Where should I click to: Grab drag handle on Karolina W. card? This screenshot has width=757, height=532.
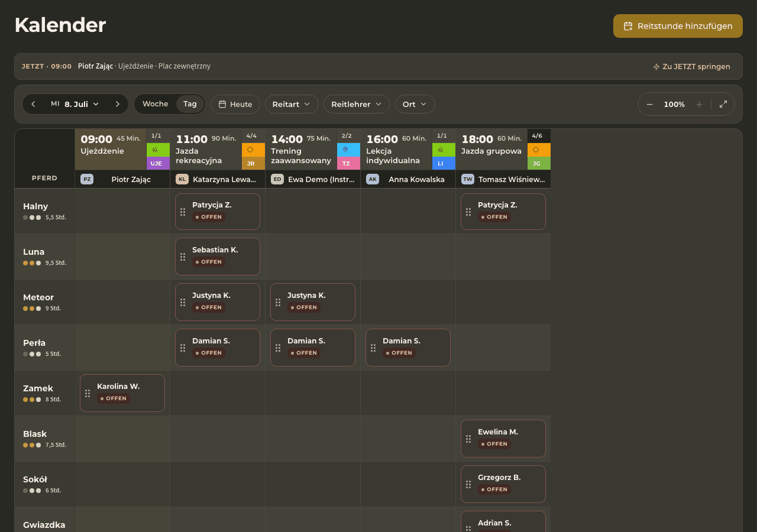point(88,393)
